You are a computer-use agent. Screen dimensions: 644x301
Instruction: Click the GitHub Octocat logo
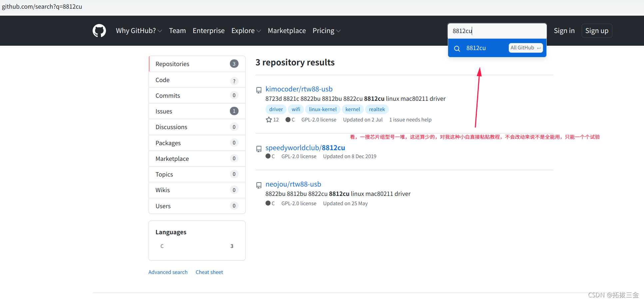pyautogui.click(x=99, y=31)
